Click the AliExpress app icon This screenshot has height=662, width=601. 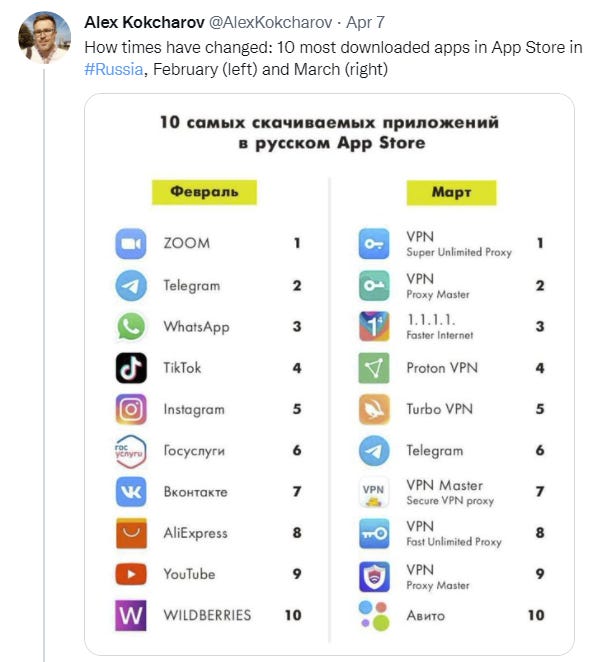pyautogui.click(x=131, y=533)
